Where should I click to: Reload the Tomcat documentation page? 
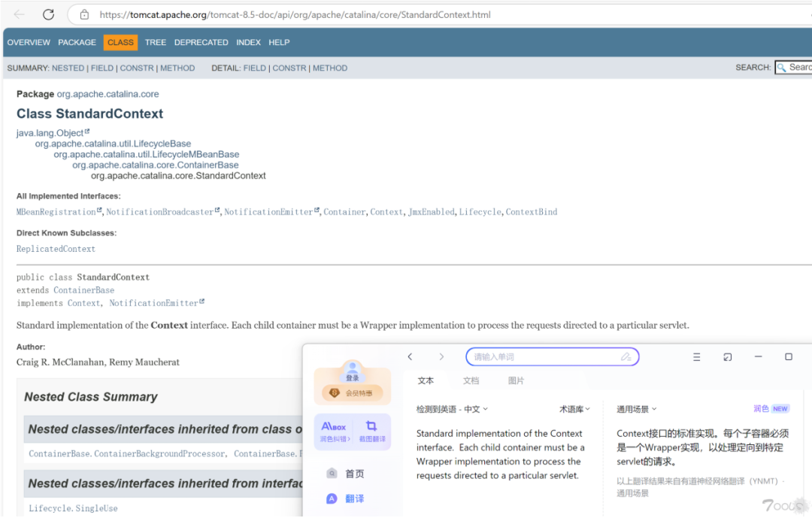pos(48,14)
